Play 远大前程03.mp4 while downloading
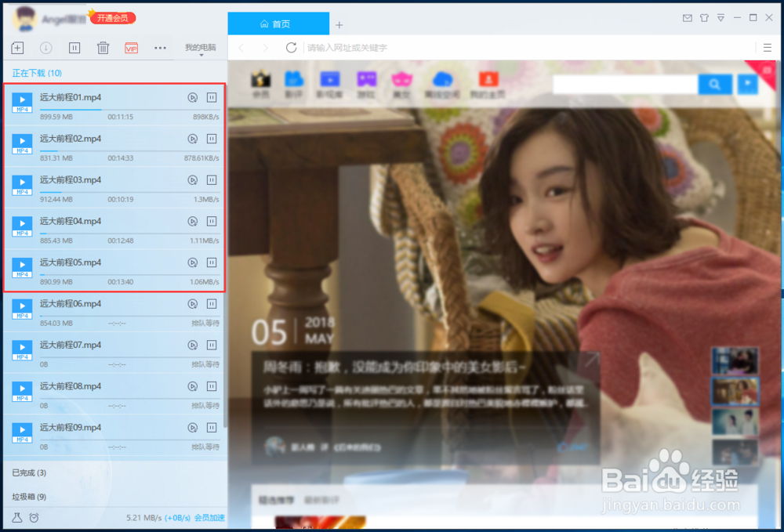The image size is (784, 532). coord(193,180)
